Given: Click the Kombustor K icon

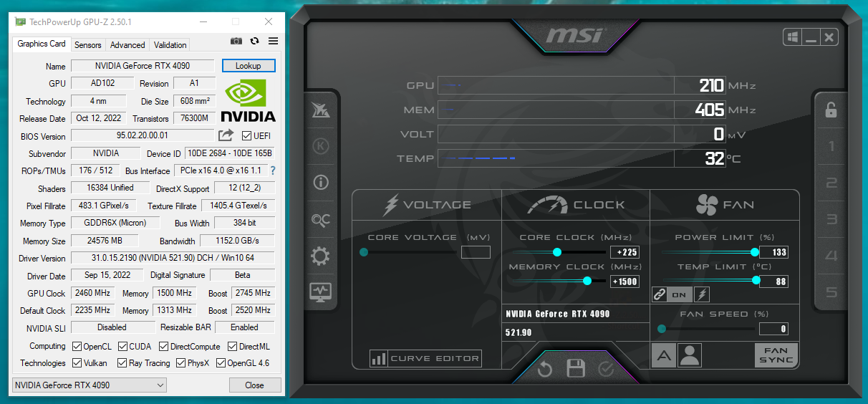Looking at the screenshot, I should [x=320, y=146].
